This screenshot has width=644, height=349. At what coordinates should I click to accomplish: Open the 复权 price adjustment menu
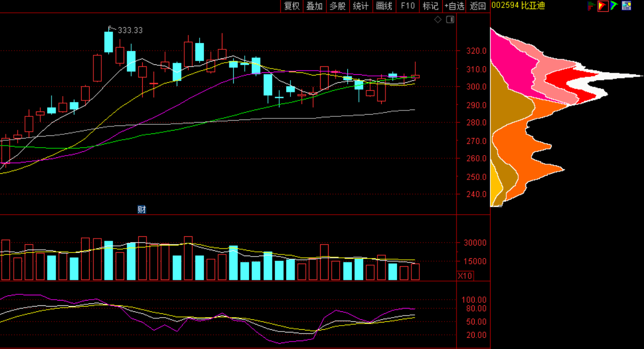[292, 6]
